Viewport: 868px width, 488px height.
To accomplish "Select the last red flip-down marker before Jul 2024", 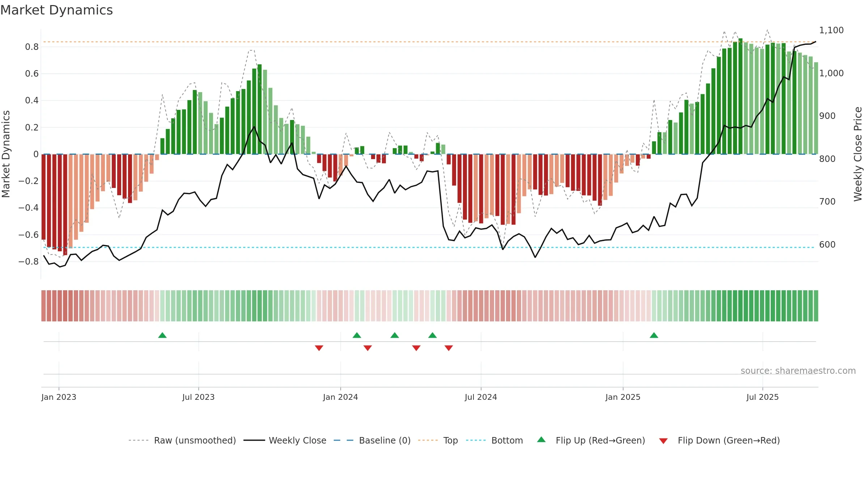I will point(449,348).
